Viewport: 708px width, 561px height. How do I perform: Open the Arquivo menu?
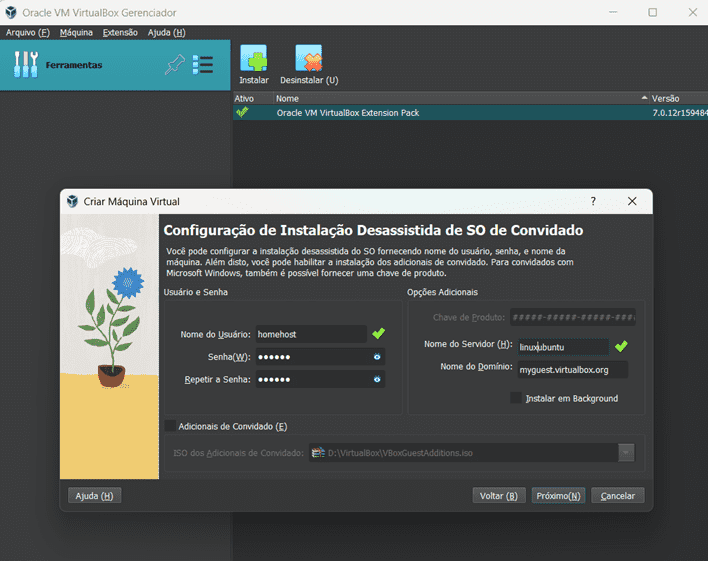tap(28, 33)
